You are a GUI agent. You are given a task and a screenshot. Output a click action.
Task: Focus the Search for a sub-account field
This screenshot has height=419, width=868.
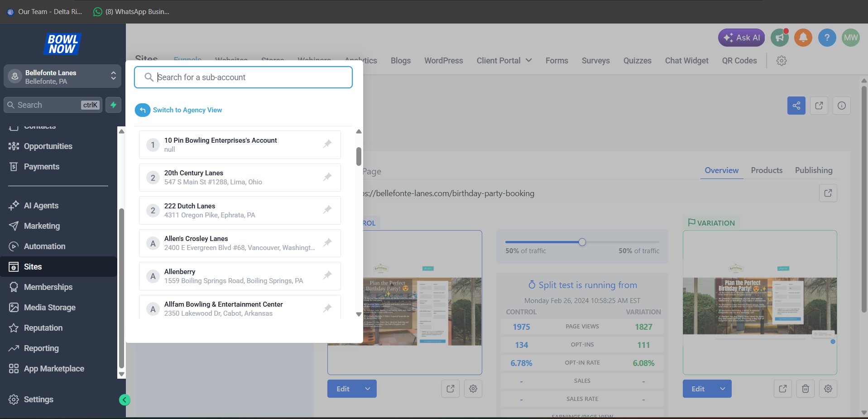(x=243, y=77)
